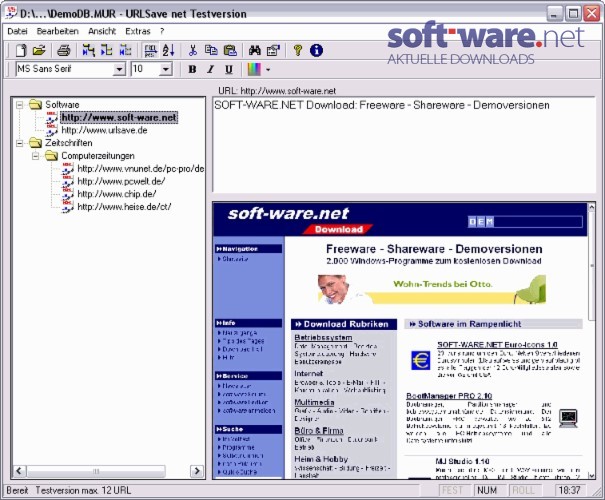605x500 pixels.
Task: Click the text color swatch
Action: point(254,69)
